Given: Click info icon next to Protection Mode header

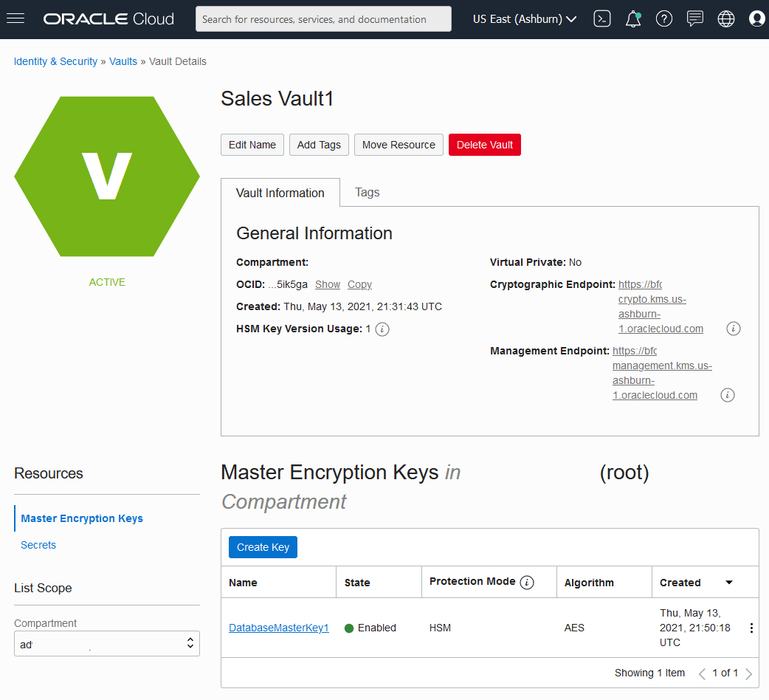Looking at the screenshot, I should (527, 583).
